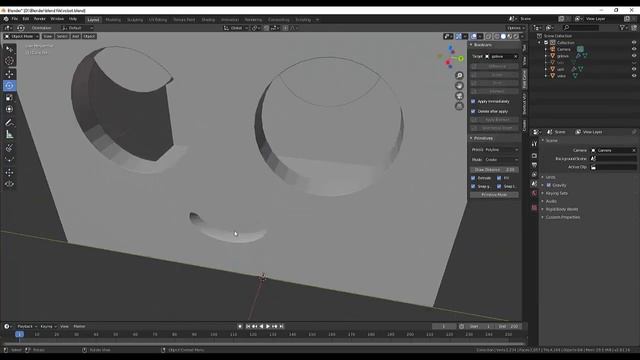
Task: Open the Default orientation dropdown
Action: pyautogui.click(x=77, y=28)
